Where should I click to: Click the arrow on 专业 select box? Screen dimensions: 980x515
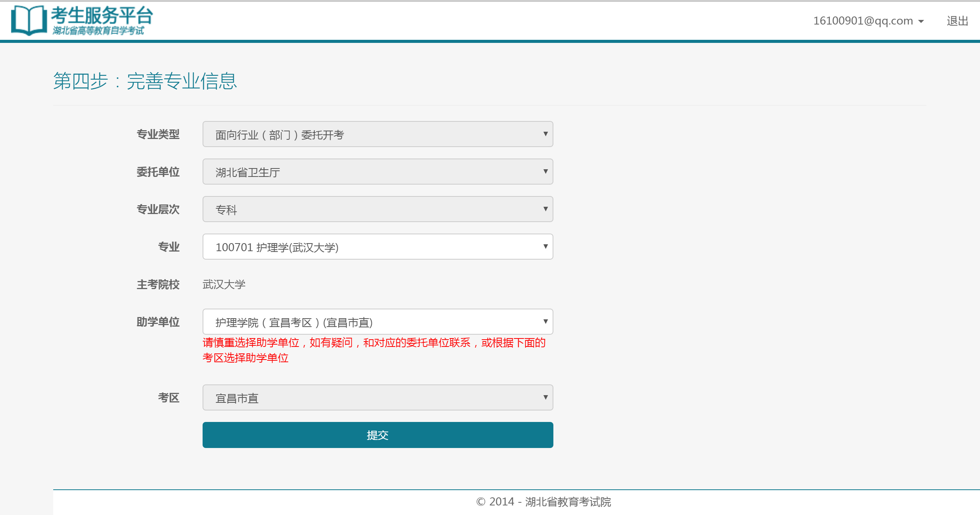click(x=545, y=247)
